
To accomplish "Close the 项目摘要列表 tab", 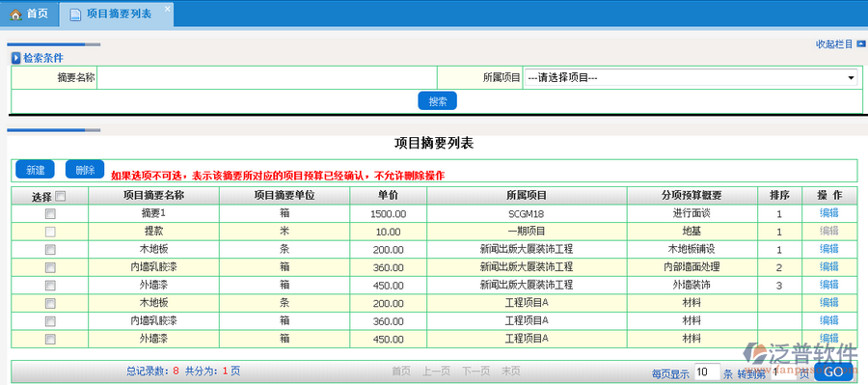I will click(167, 9).
